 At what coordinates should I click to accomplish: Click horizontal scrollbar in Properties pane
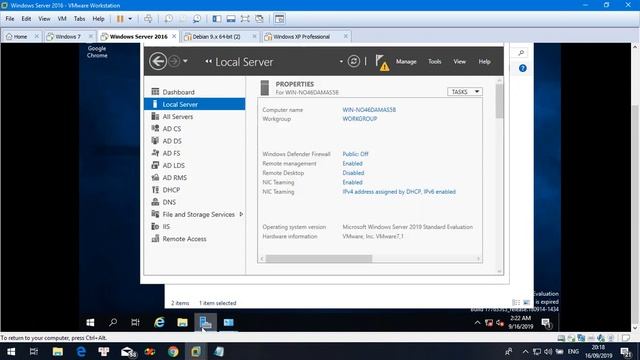pyautogui.click(x=319, y=259)
